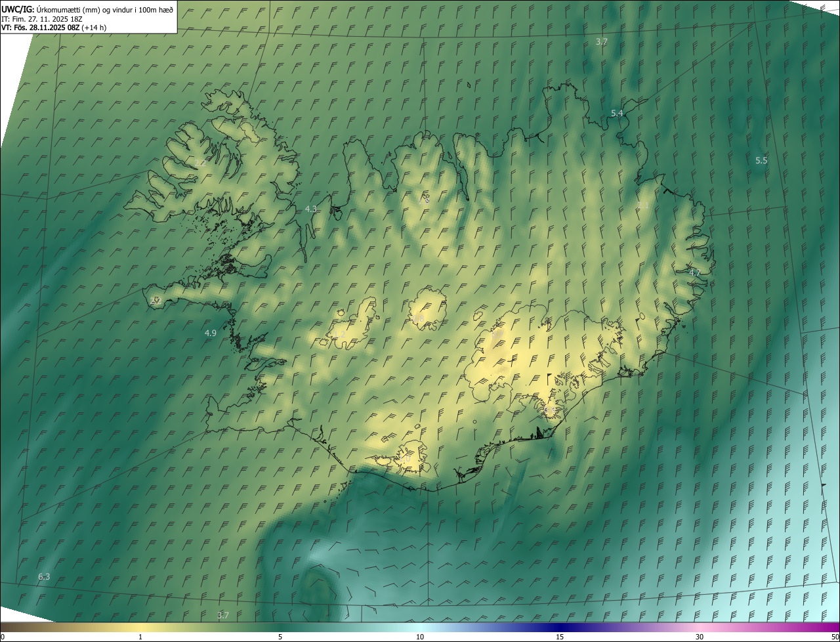Image resolution: width=840 pixels, height=642 pixels.
Task: Click the 4.9 value label off the west coast
Action: (211, 333)
